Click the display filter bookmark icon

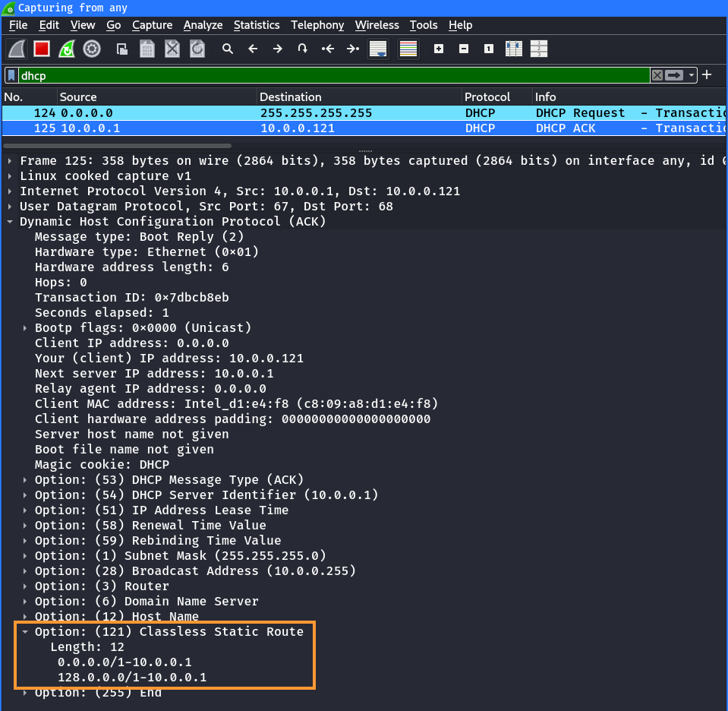coord(11,75)
